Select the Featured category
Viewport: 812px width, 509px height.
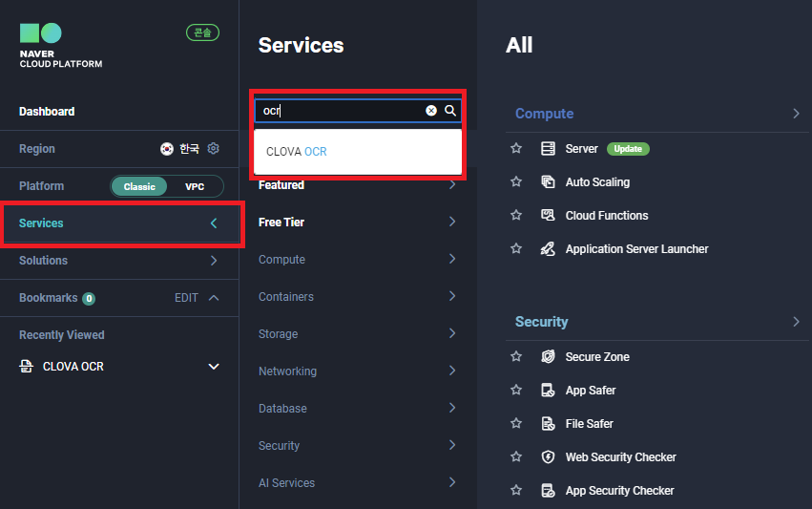281,185
